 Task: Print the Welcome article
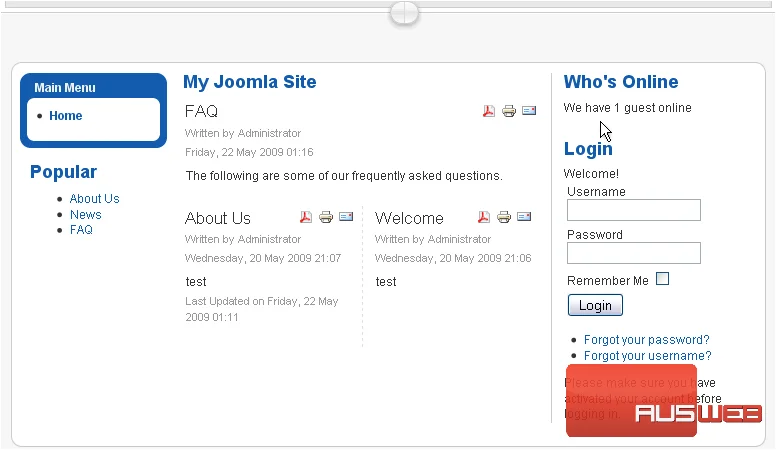coord(504,217)
